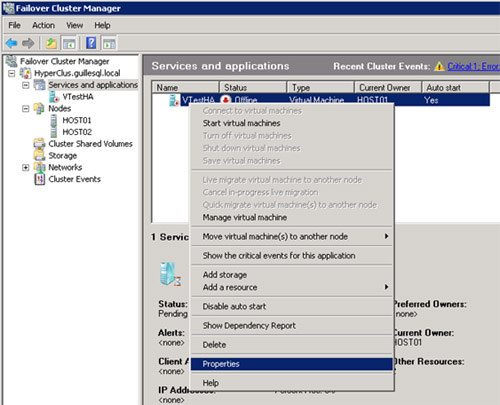
Task: Collapse the Services and applications node
Action: [x=26, y=85]
